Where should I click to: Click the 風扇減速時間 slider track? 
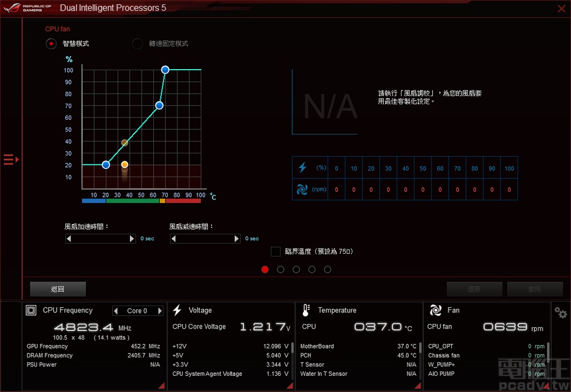click(x=205, y=239)
